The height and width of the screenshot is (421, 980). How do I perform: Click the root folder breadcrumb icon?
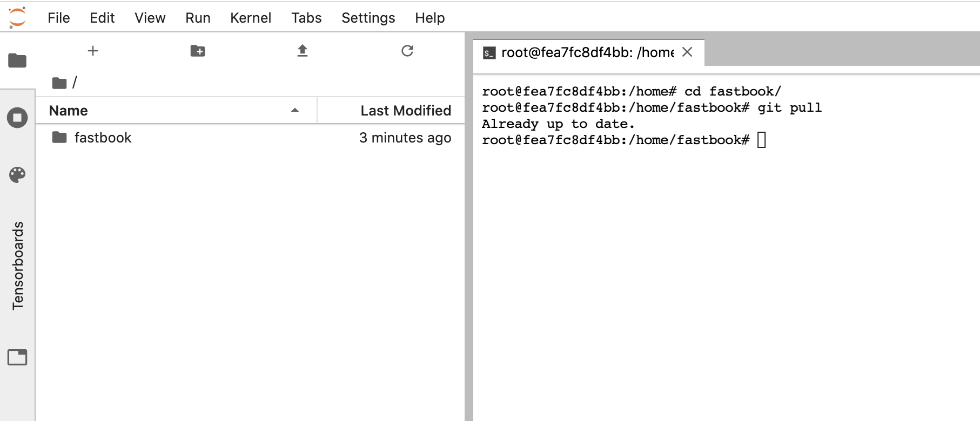(x=59, y=83)
